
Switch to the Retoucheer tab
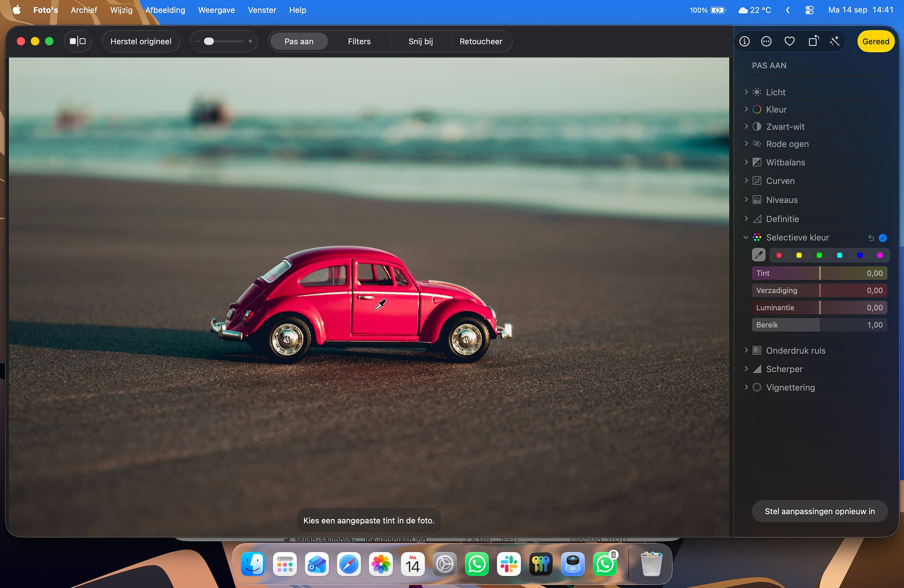(481, 41)
